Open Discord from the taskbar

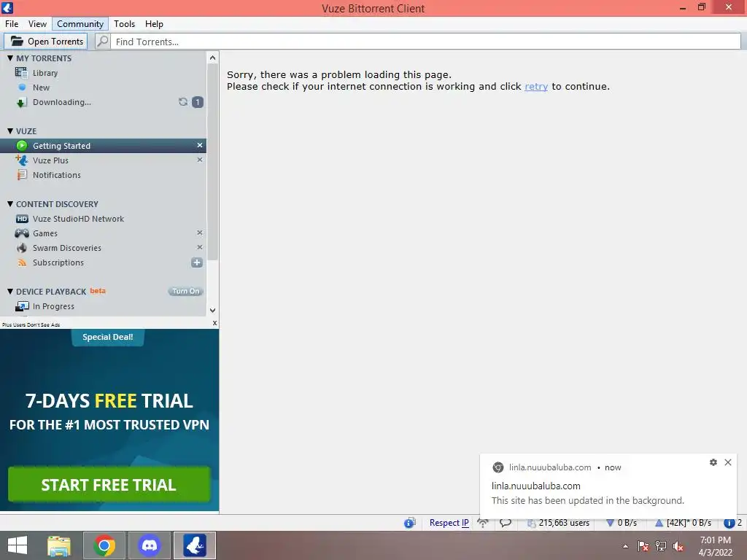pos(150,545)
